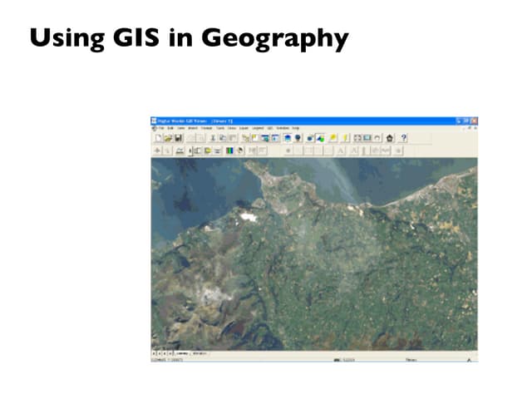
Task: Open the GIS menu
Action: click(x=270, y=128)
